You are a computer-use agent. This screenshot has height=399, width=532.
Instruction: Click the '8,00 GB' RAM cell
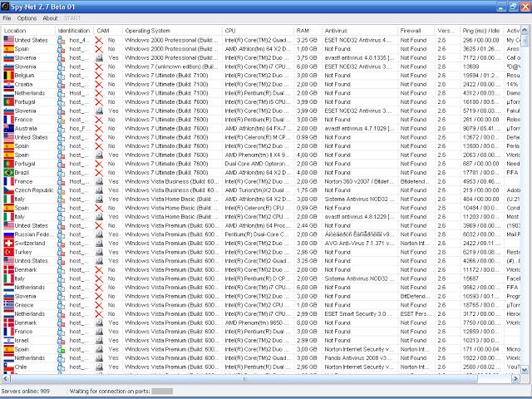point(307,323)
